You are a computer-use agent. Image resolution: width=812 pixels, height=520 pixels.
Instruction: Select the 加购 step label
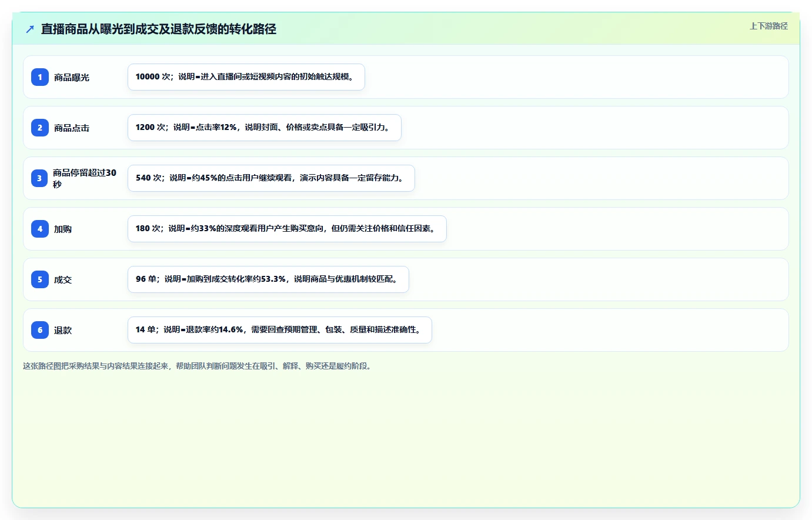(63, 229)
